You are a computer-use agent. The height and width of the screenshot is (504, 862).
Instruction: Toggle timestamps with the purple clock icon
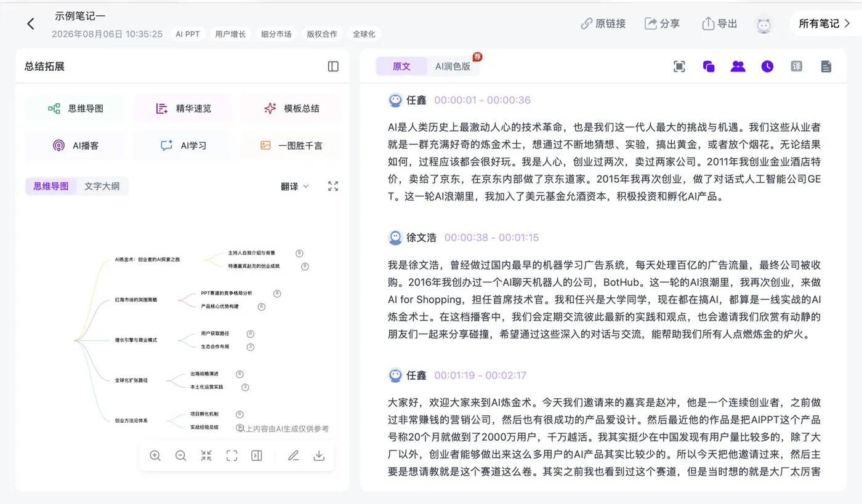click(767, 66)
